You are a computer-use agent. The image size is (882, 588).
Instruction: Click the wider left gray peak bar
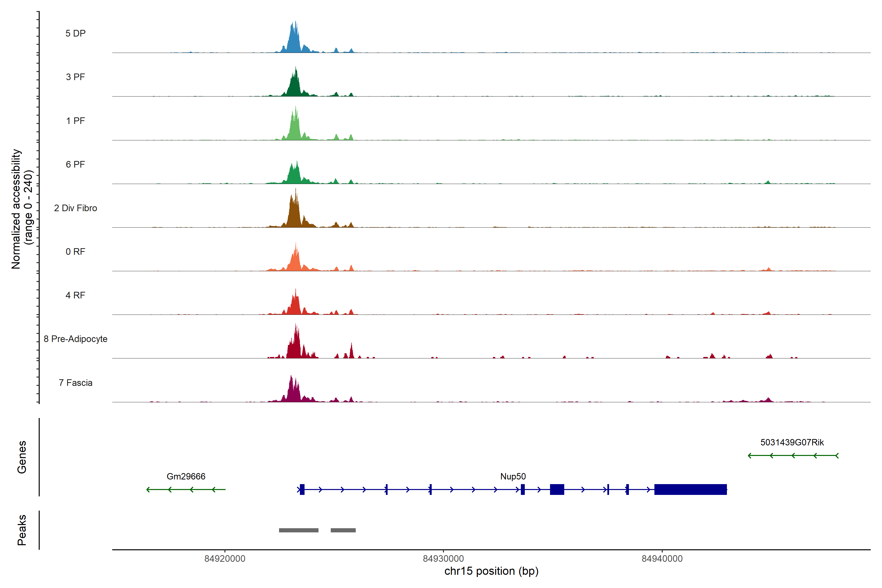click(x=298, y=530)
